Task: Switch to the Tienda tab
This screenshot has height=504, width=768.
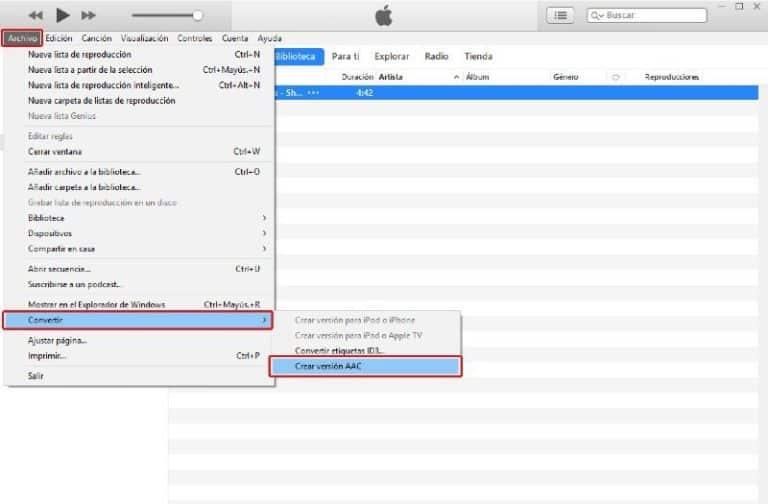Action: (478, 56)
